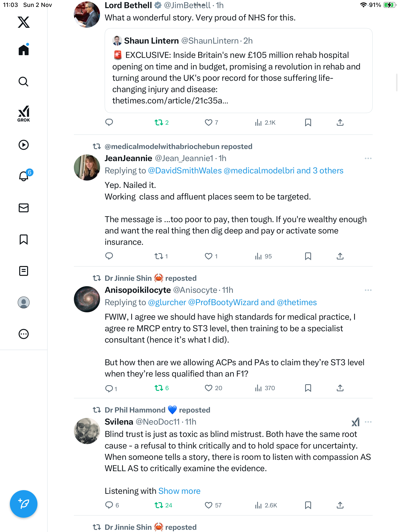The height and width of the screenshot is (532, 399).
Task: Share Svilena's post
Action: [340, 505]
